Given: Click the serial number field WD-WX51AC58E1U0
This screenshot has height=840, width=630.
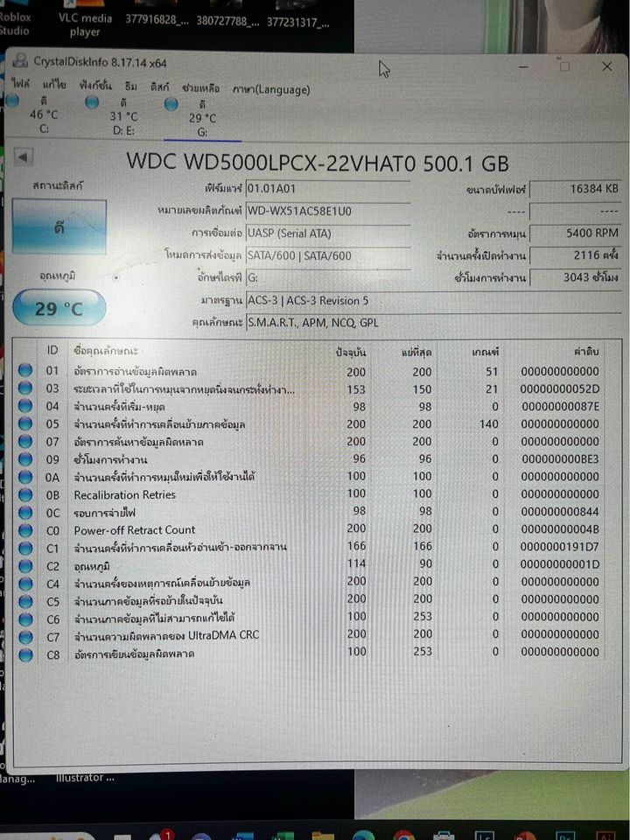Looking at the screenshot, I should [x=326, y=211].
